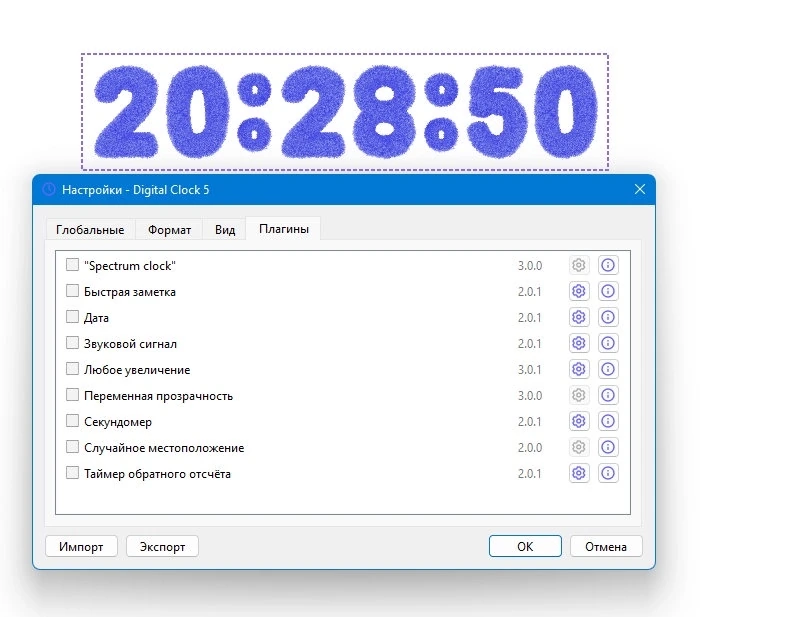Click the "Spectrum clock" plugin name

pos(130,266)
